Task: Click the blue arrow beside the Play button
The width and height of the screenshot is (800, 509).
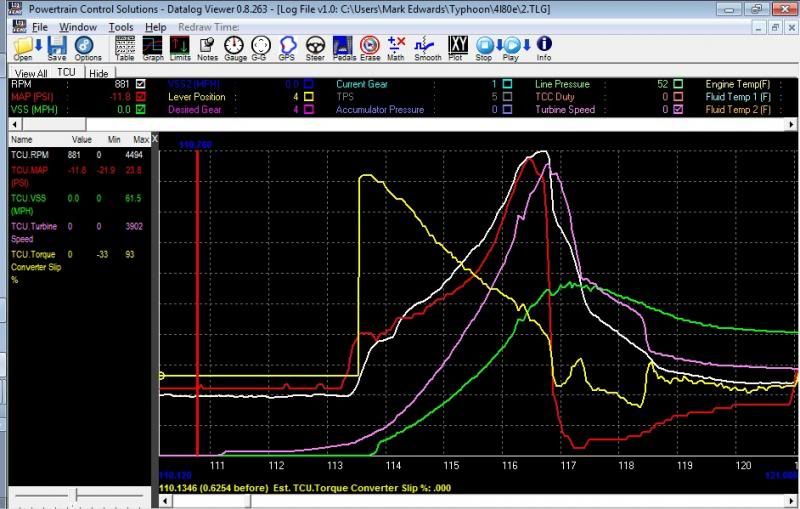Action: click(527, 45)
